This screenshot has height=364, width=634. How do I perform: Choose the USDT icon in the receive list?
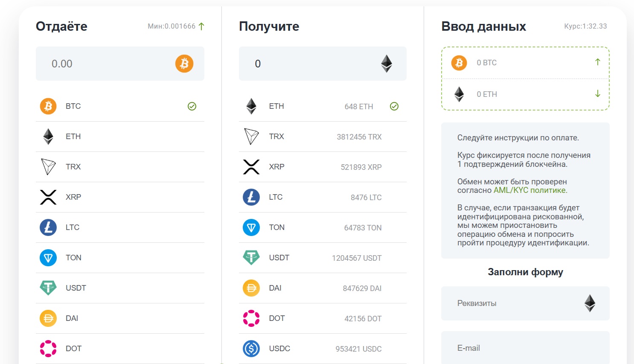coord(251,258)
